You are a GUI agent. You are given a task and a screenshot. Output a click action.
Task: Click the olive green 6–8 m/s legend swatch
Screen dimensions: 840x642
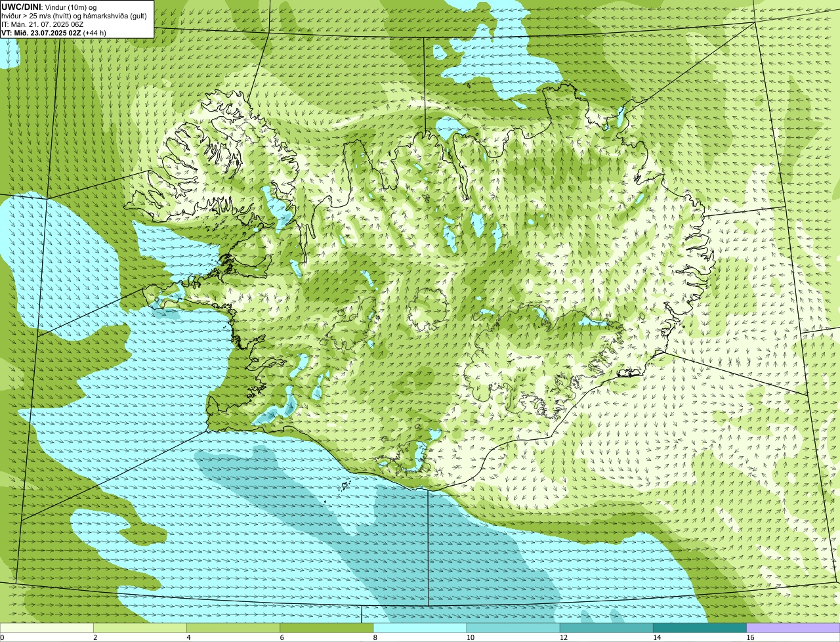tap(327, 628)
